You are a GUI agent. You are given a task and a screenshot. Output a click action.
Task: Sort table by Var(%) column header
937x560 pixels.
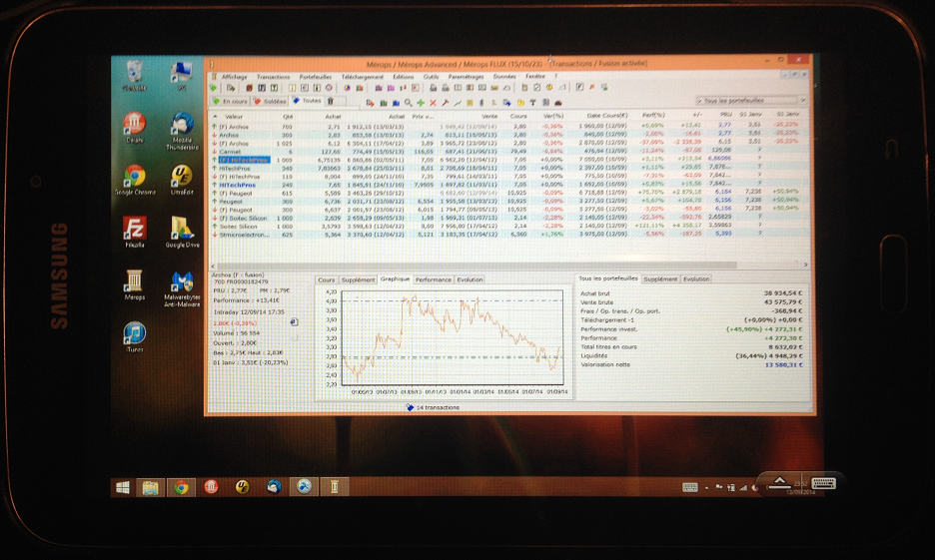553,116
